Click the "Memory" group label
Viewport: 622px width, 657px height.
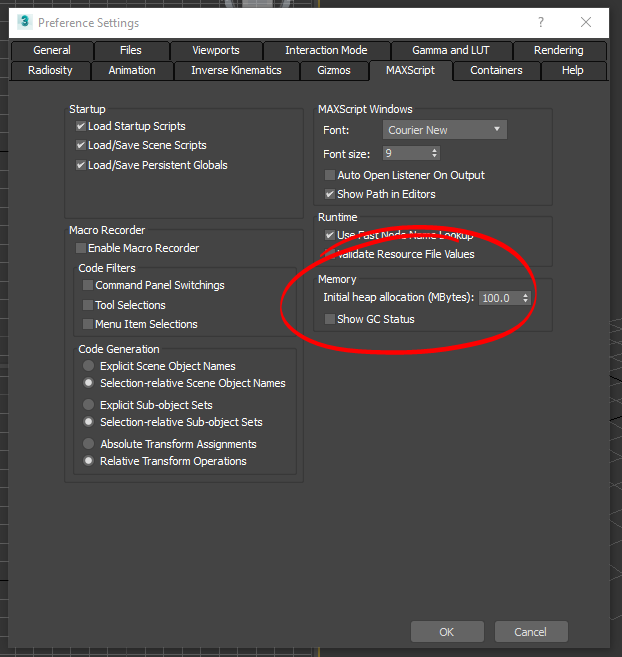337,279
